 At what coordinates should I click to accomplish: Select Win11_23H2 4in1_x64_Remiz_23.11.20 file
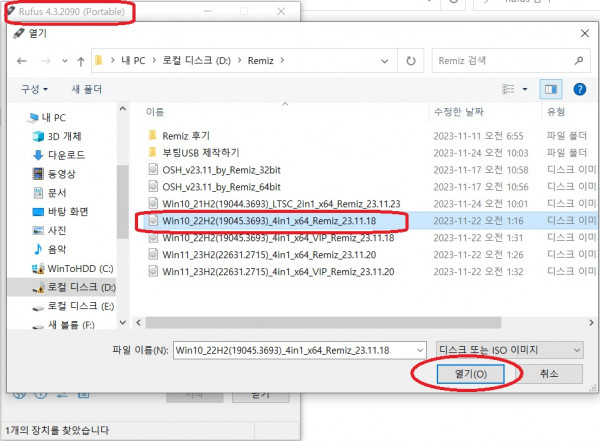point(269,255)
